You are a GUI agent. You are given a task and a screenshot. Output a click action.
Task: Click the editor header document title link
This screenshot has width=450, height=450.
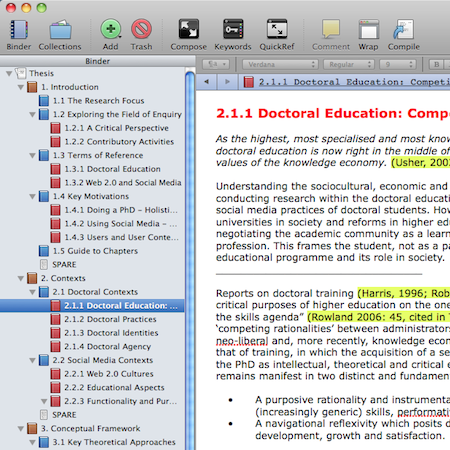click(x=354, y=82)
